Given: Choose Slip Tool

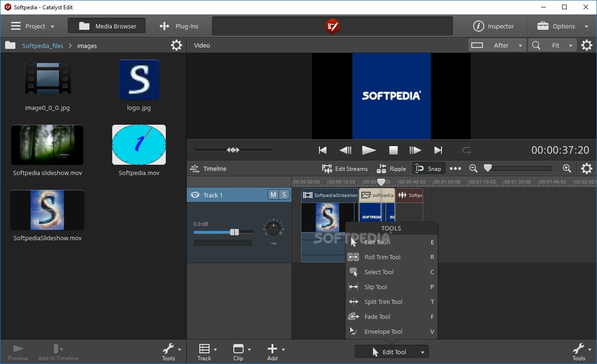Looking at the screenshot, I should [x=392, y=287].
